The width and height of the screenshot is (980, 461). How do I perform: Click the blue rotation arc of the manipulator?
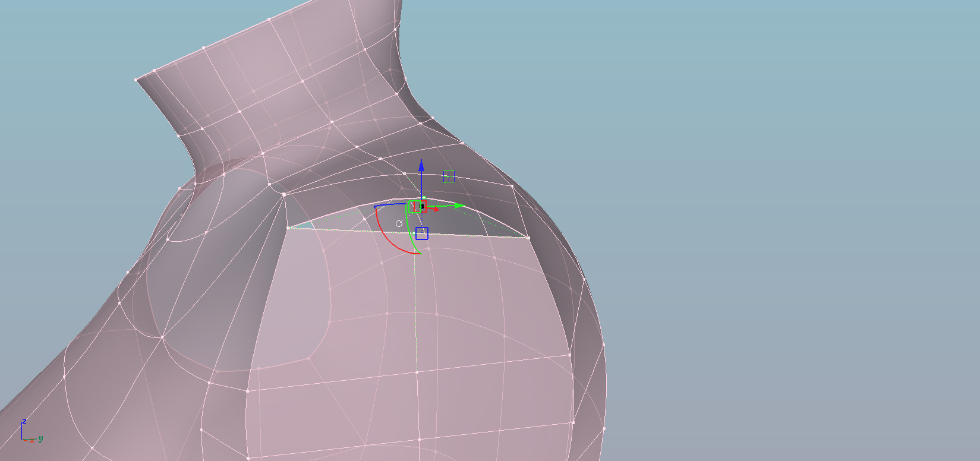click(390, 205)
